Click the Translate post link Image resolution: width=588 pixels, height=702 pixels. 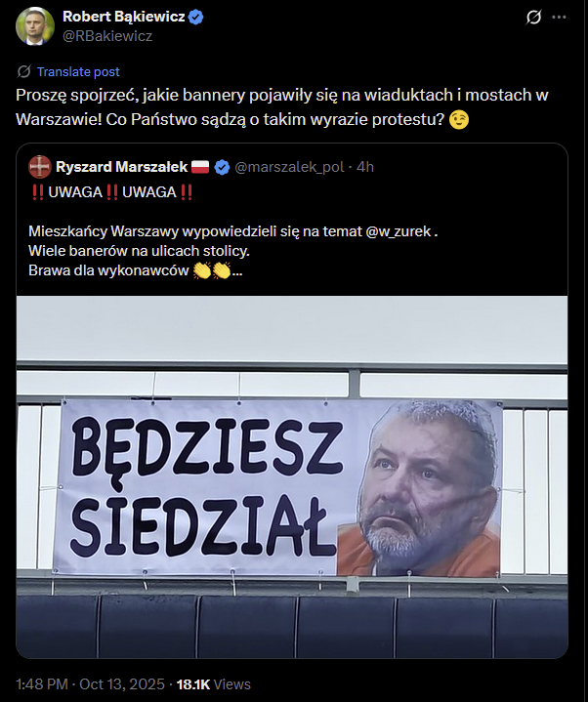[78, 71]
